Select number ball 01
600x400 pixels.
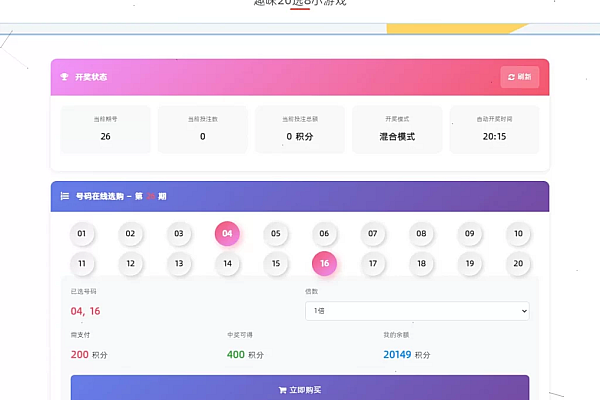tap(82, 233)
